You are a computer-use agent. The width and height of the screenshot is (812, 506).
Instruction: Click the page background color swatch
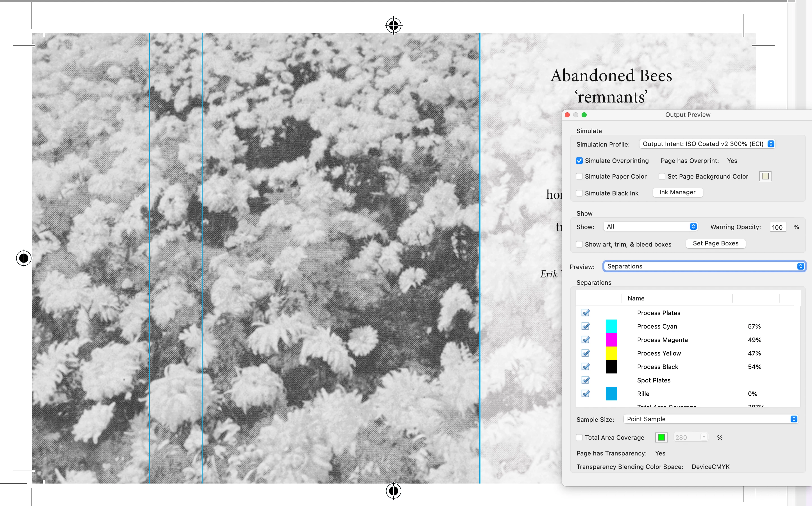click(765, 176)
